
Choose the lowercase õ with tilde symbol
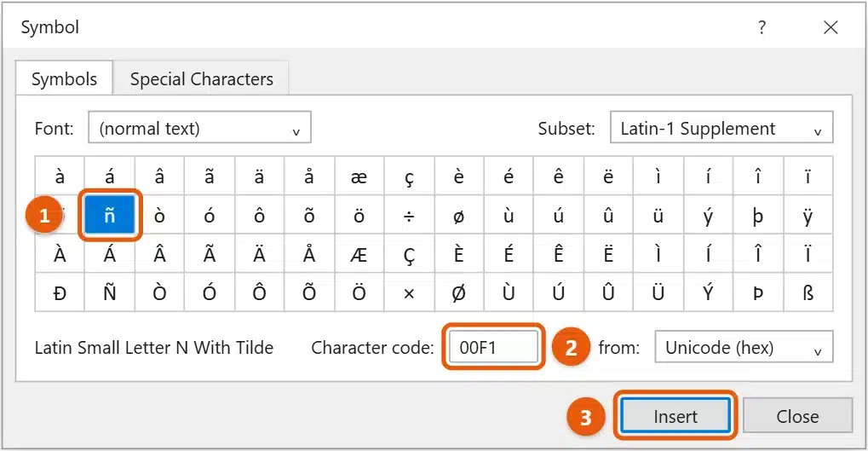coord(309,215)
